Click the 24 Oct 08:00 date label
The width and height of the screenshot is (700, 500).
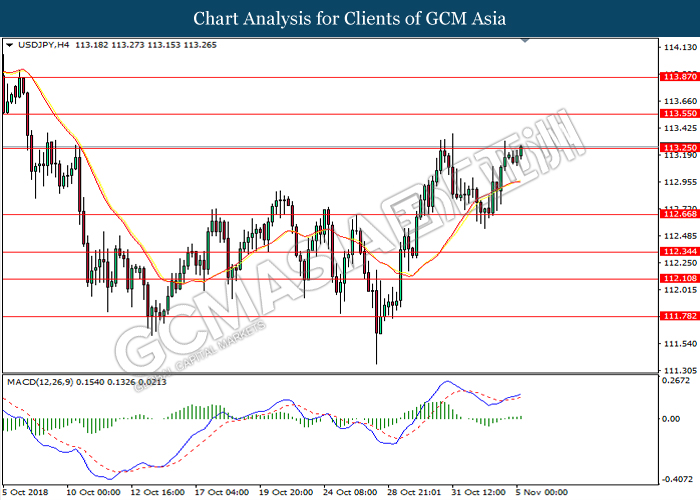coord(350,492)
